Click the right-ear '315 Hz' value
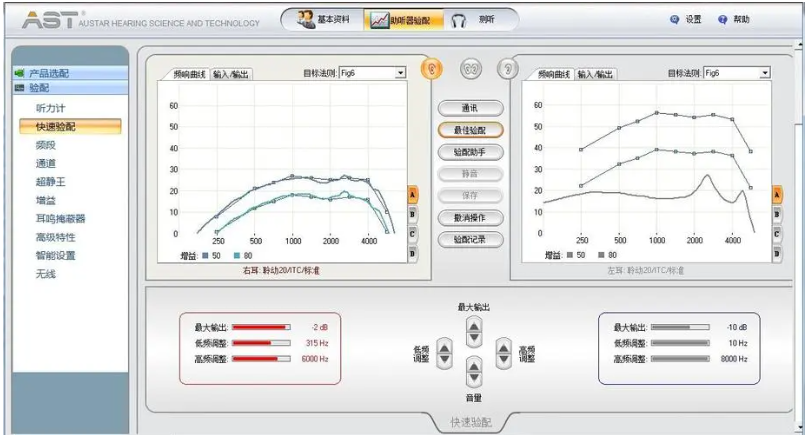This screenshot has width=806, height=435. [x=317, y=343]
